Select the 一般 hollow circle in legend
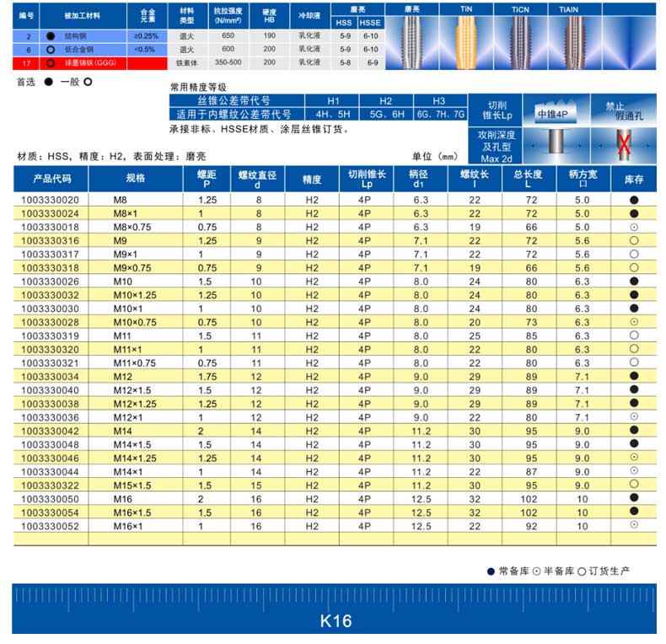This screenshot has width=666, height=644. point(88,82)
